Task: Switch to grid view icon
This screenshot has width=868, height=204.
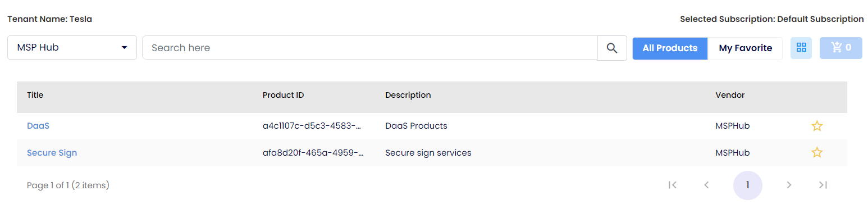Action: coord(801,48)
